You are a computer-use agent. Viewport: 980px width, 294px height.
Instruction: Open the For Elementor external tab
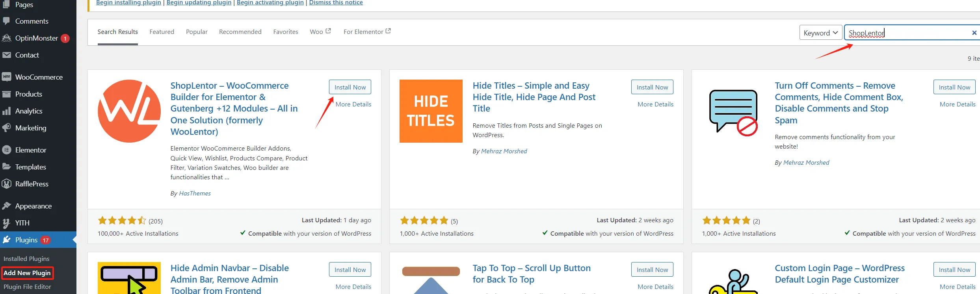click(x=367, y=32)
